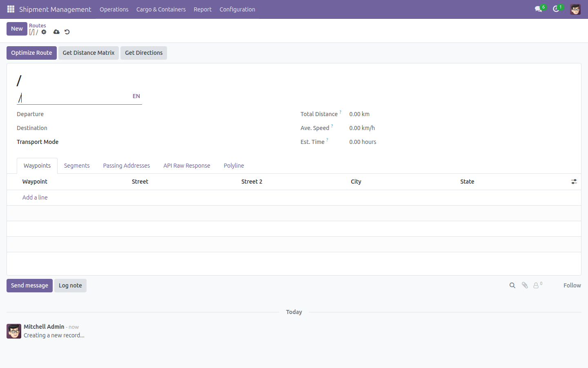The width and height of the screenshot is (588, 368).
Task: Follow this route record
Action: [572, 285]
